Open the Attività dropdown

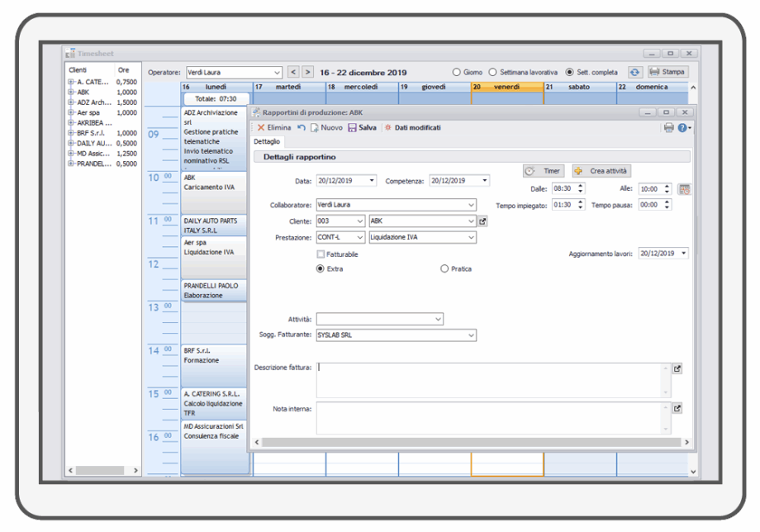point(438,320)
